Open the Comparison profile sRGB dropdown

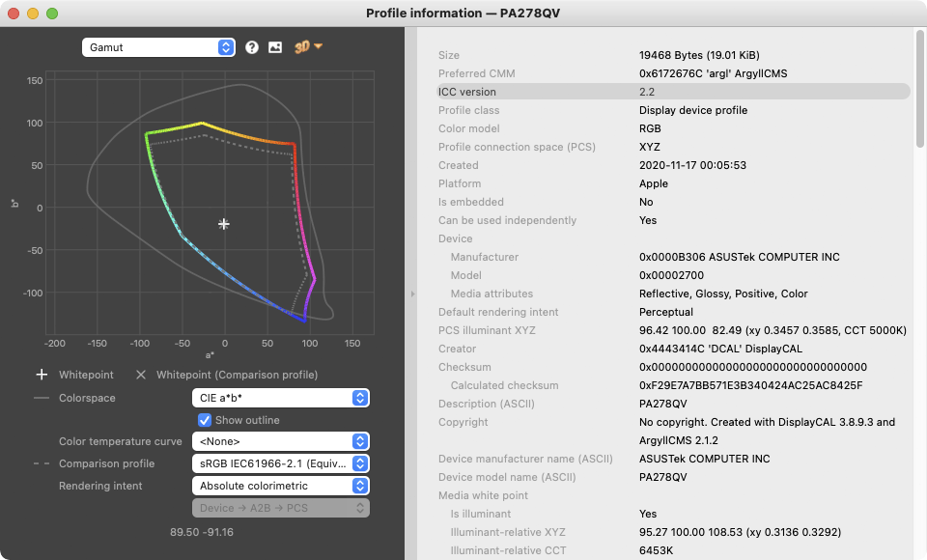click(x=280, y=463)
